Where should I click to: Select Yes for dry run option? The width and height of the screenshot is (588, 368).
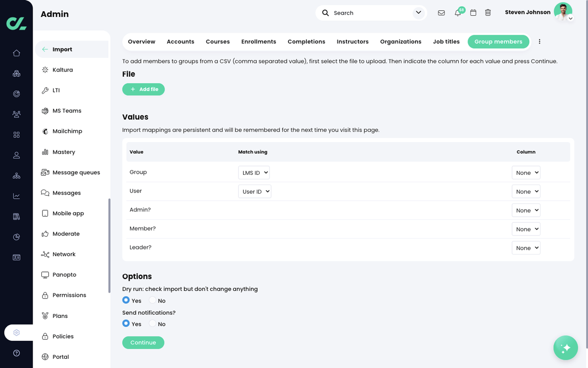tap(126, 301)
